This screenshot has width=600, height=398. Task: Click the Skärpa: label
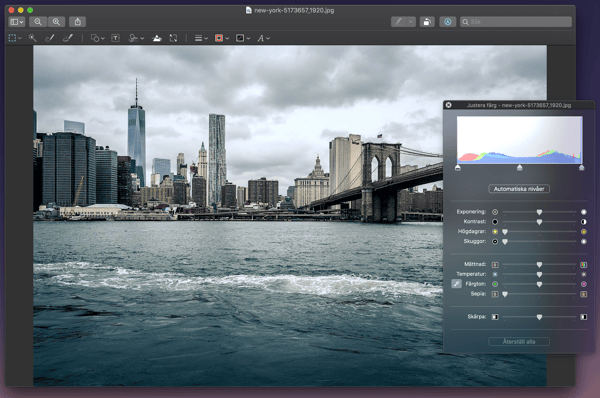(477, 317)
